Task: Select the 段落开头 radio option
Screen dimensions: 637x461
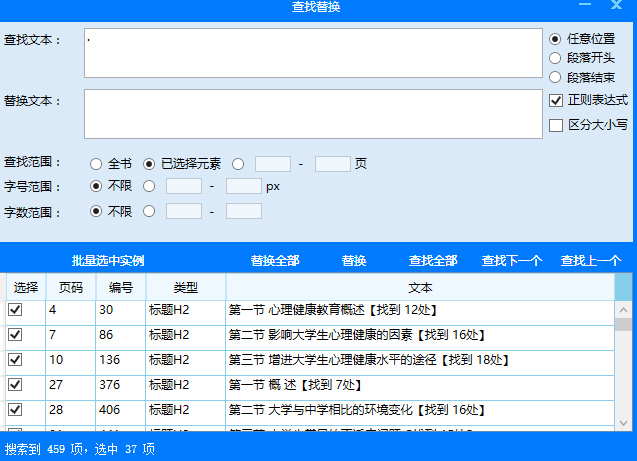Action: pyautogui.click(x=556, y=57)
